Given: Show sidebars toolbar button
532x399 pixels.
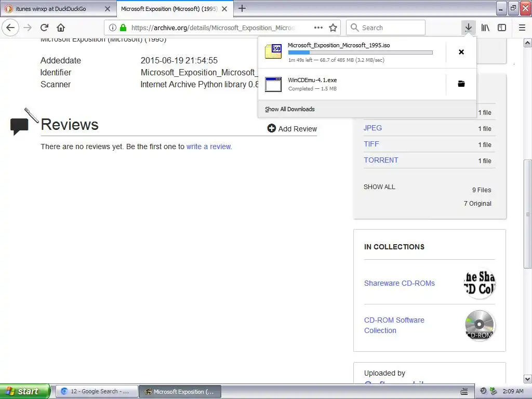Looking at the screenshot, I should pos(502,28).
